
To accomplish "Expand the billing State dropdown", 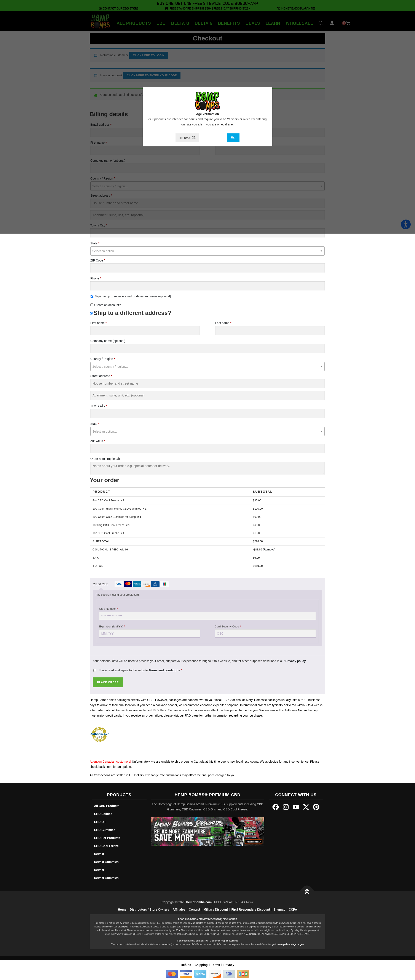I will pos(207,251).
